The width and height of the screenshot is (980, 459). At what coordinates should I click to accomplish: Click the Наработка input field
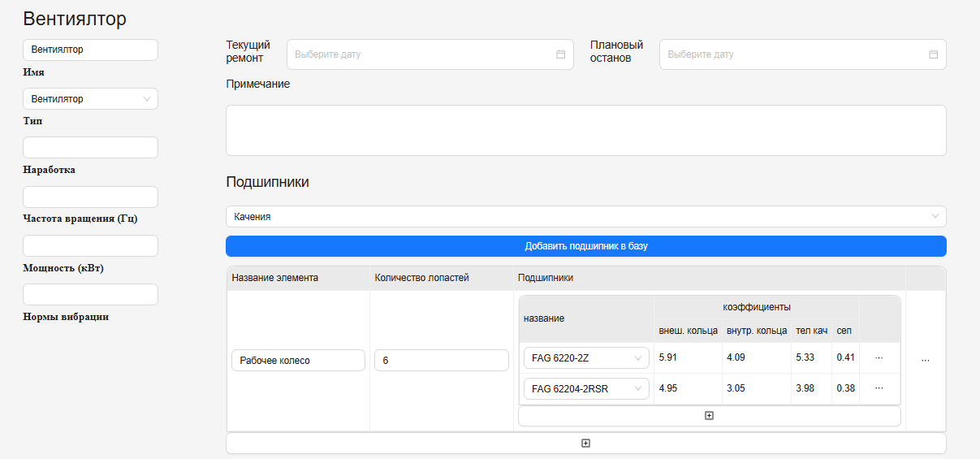90,148
